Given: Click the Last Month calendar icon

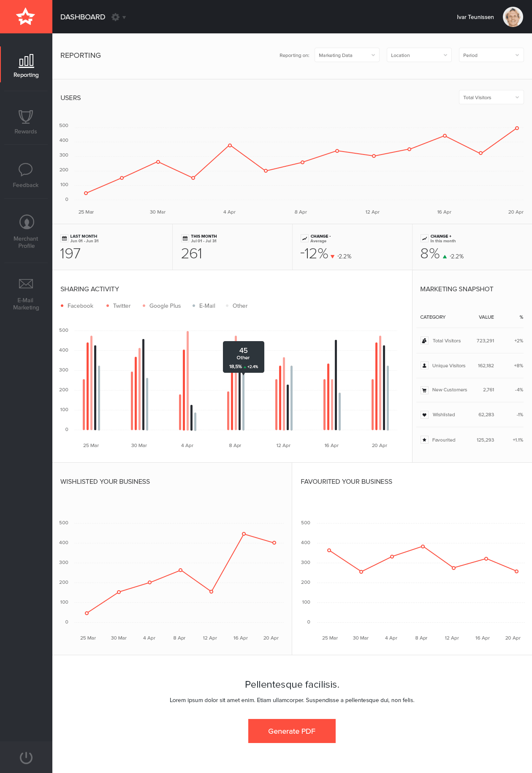Looking at the screenshot, I should [64, 239].
